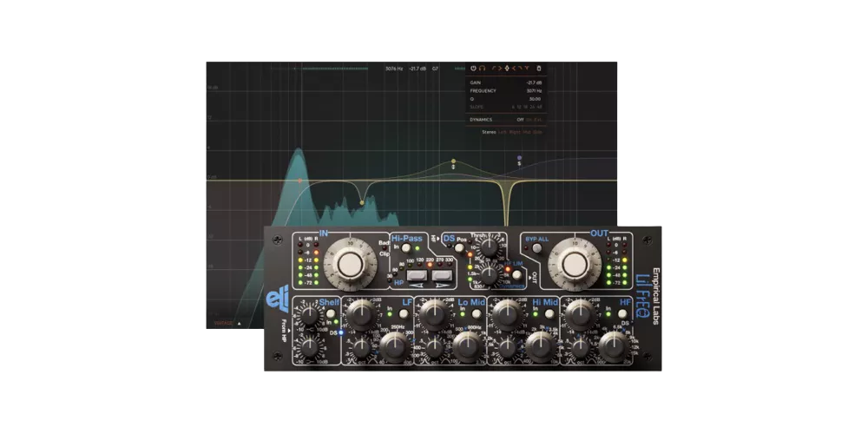Screen dimensions: 868x434
Task: Click the Lo Mid bandwidth small knob
Action: [435, 348]
